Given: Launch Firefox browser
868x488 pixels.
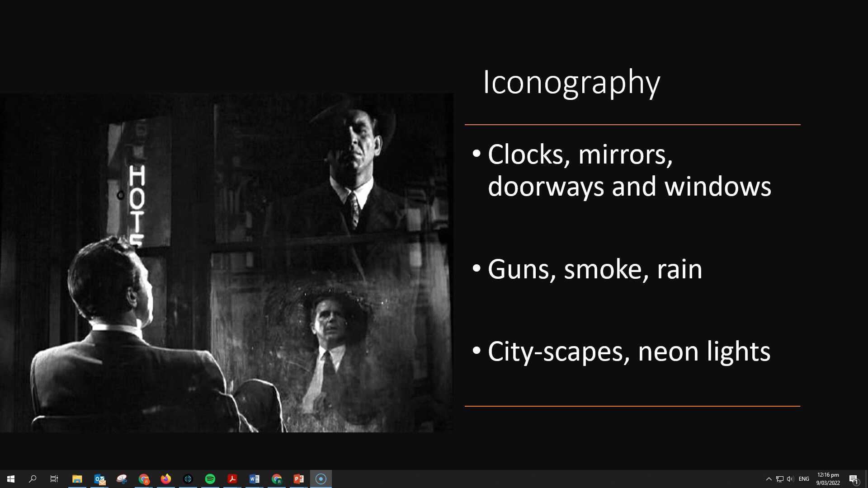Looking at the screenshot, I should (166, 479).
